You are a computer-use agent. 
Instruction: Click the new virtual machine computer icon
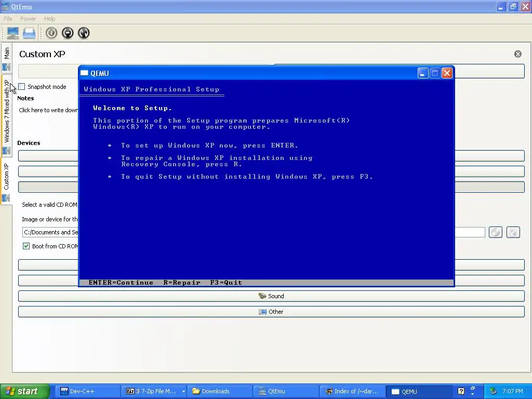(x=13, y=33)
